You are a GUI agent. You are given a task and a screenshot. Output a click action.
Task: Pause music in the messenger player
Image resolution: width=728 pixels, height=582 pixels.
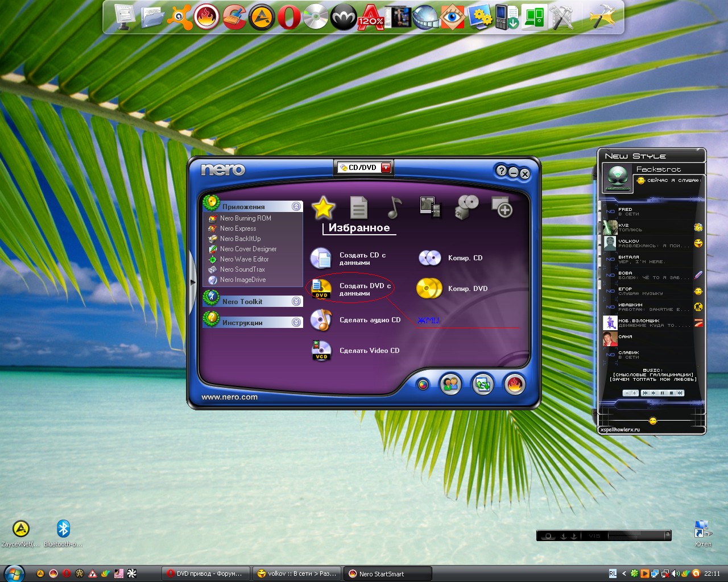tap(662, 393)
